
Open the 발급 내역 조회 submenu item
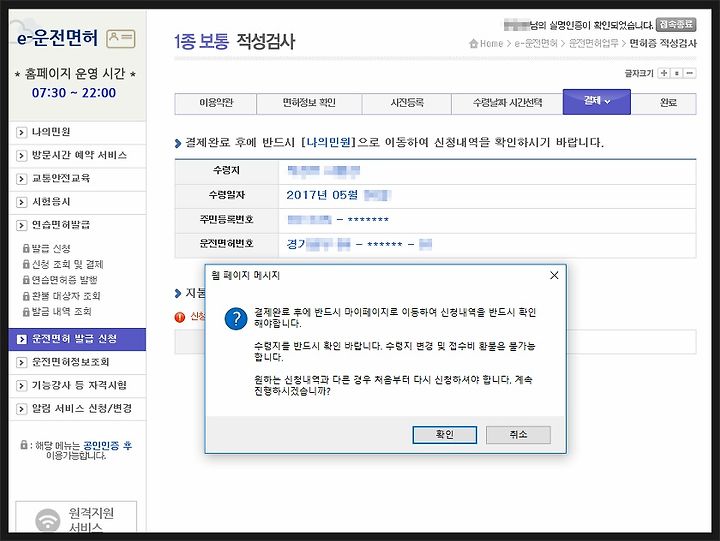tap(62, 312)
